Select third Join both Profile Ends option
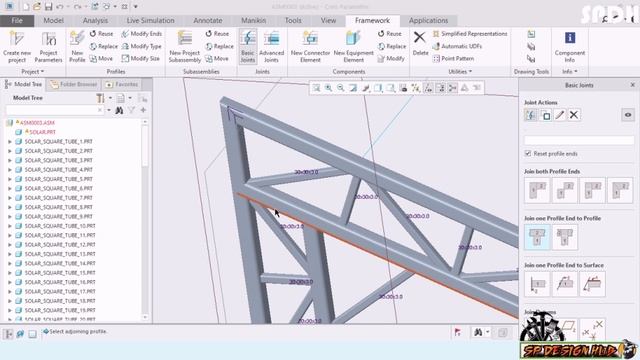 coord(593,190)
